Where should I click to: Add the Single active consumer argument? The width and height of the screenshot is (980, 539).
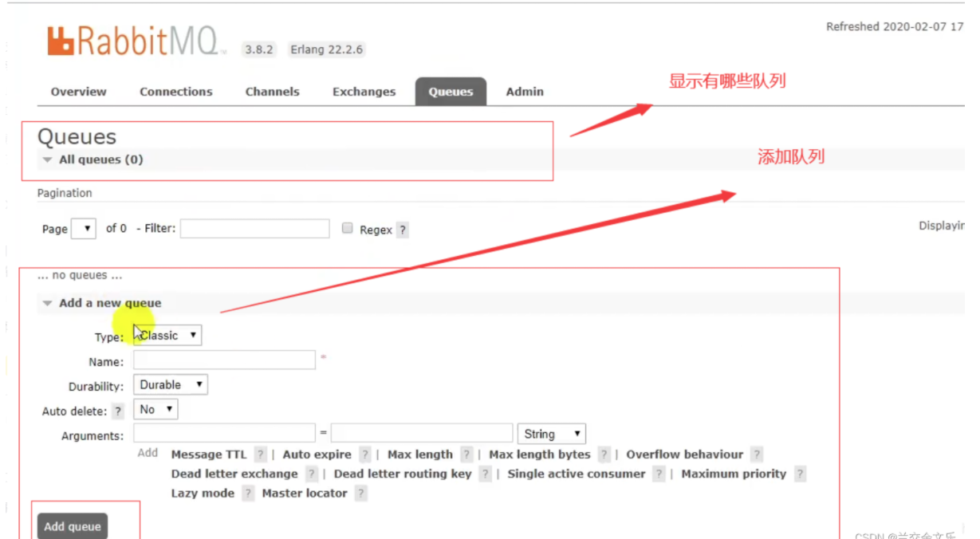[577, 474]
